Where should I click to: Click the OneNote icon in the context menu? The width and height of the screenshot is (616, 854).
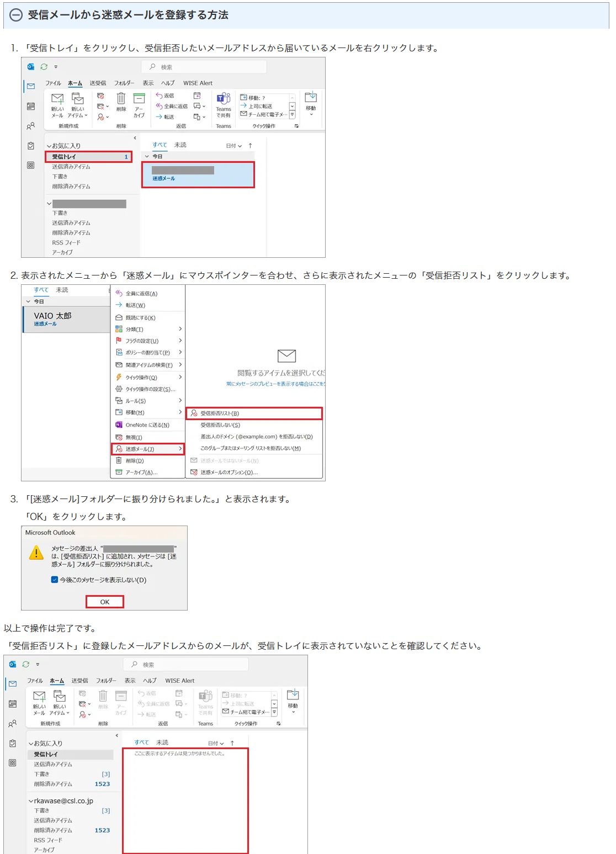119,425
